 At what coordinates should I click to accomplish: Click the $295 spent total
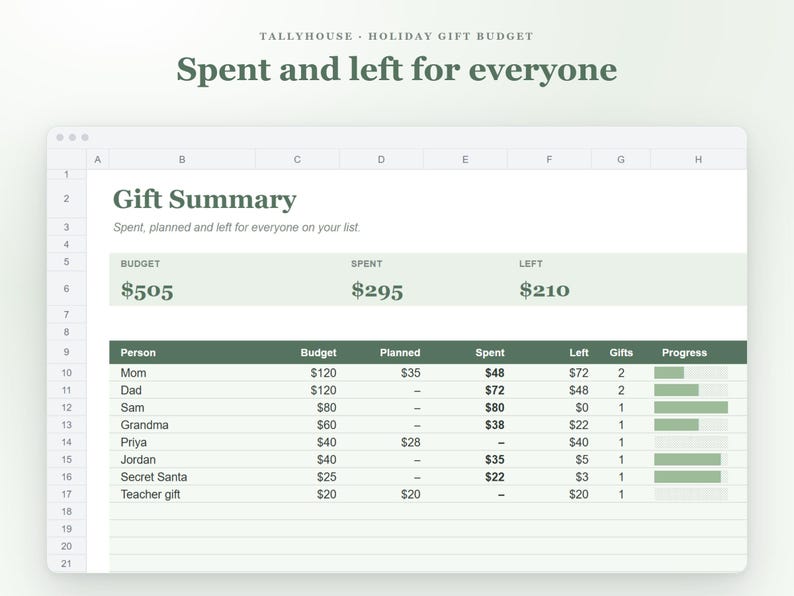(377, 290)
